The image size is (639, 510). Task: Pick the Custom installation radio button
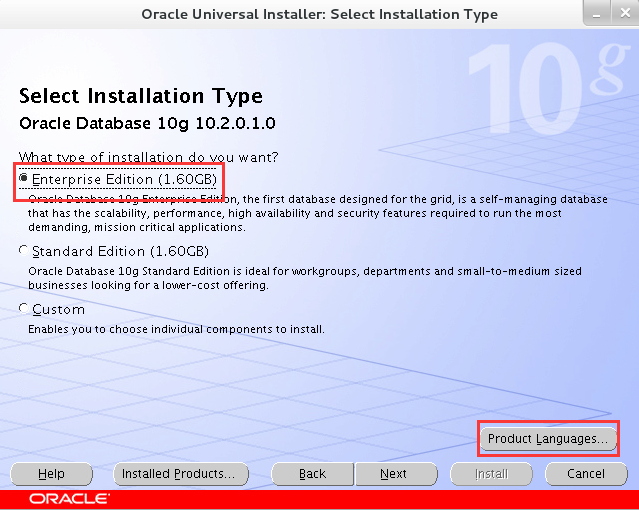click(x=24, y=309)
